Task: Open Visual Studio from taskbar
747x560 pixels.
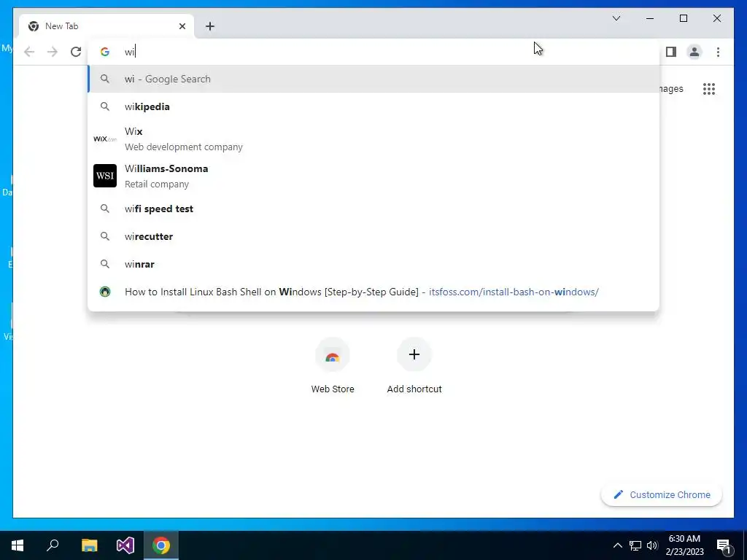Action: click(x=125, y=545)
